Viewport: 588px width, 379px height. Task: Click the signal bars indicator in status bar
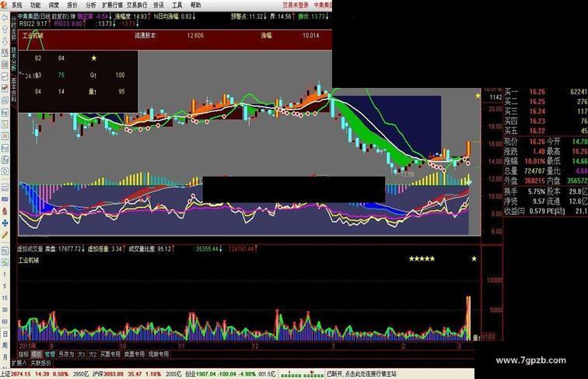pyautogui.click(x=303, y=374)
